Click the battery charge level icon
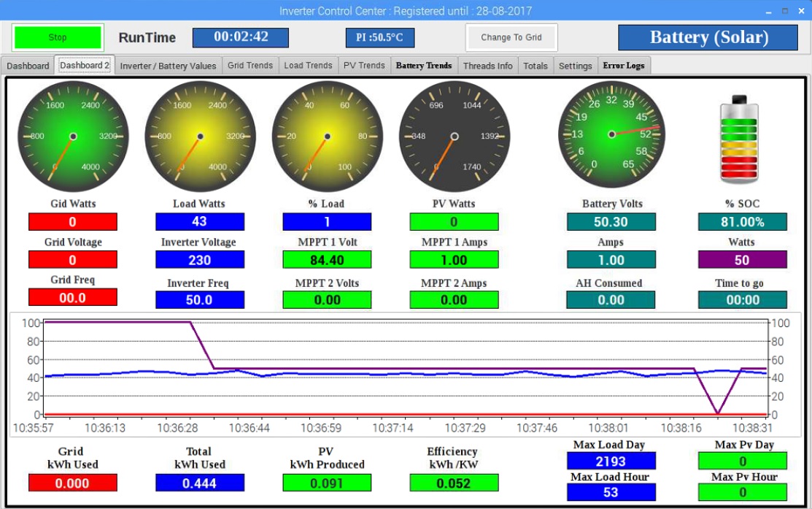 (739, 139)
